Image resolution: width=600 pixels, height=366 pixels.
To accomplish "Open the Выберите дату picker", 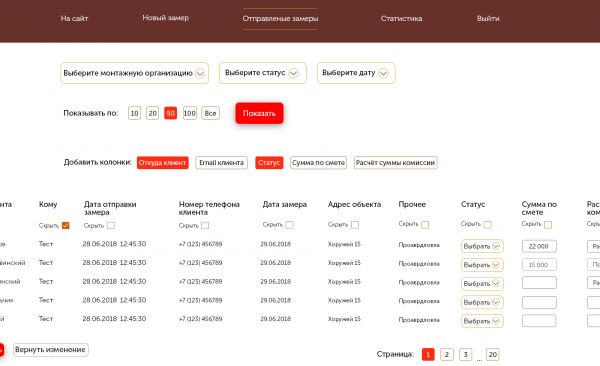I will click(356, 73).
